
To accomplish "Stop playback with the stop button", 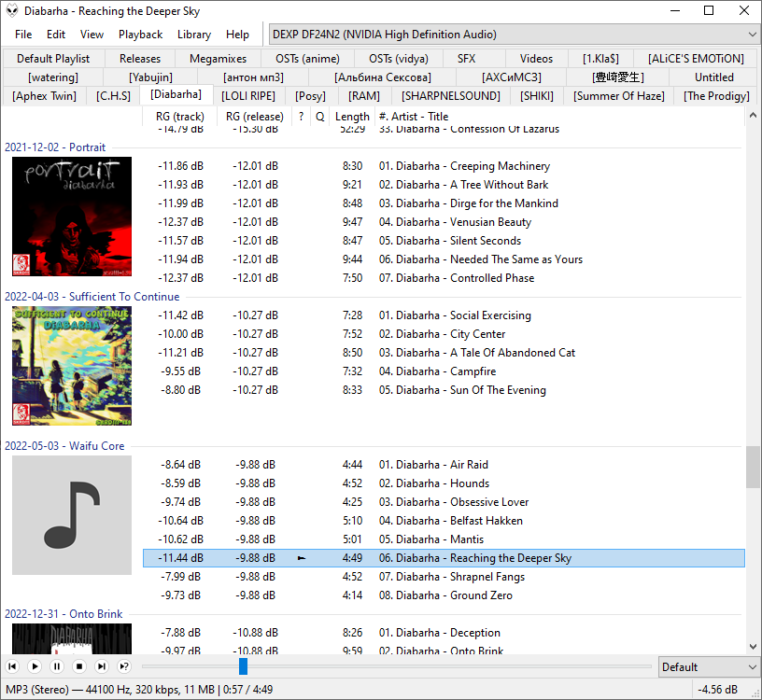I will pos(79,666).
